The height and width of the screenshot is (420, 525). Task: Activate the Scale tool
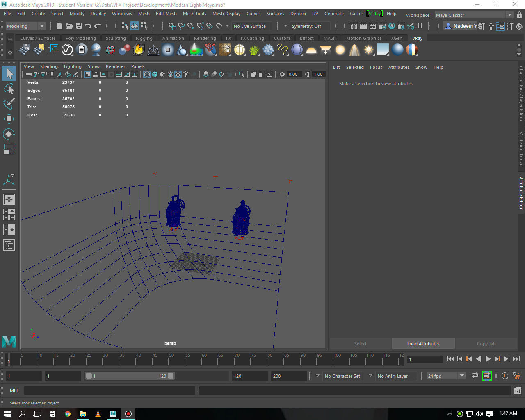pos(9,149)
